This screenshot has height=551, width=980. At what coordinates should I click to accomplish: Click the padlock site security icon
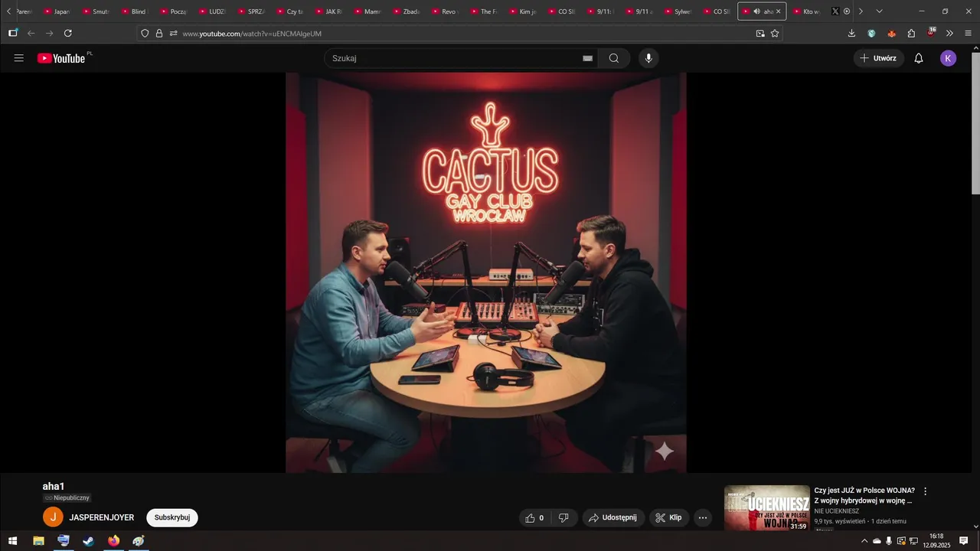(159, 34)
